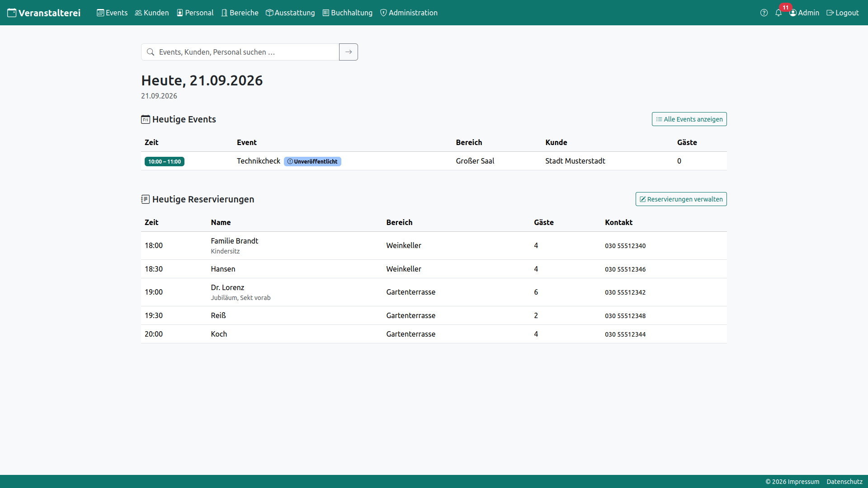Click the magnifier icon in search box
868x488 pixels.
coord(151,52)
